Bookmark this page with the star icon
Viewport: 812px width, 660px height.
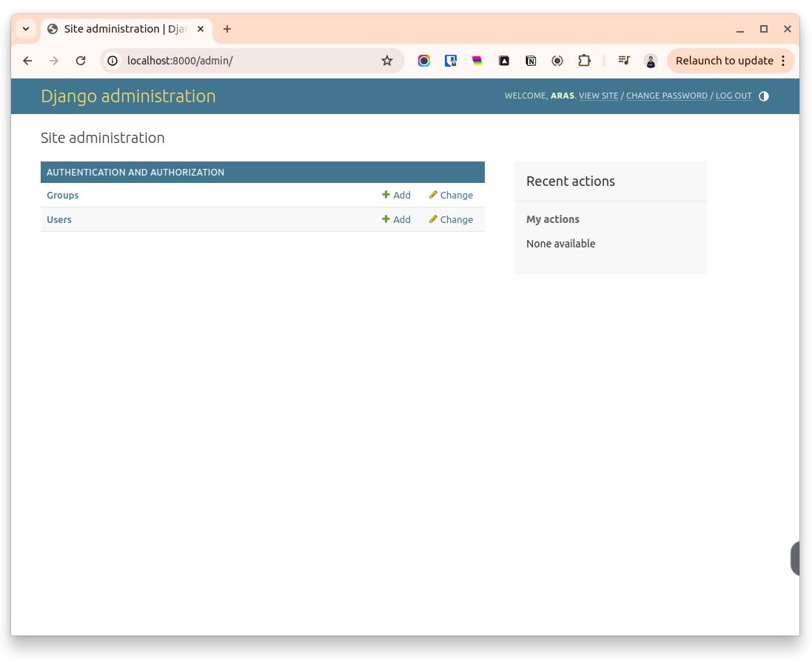point(387,61)
